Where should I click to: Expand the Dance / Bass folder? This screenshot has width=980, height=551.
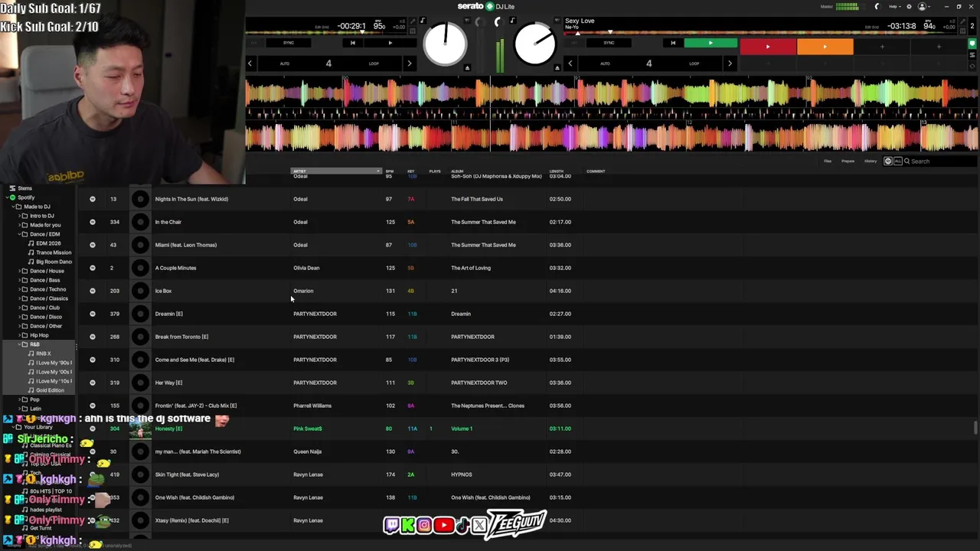tap(21, 280)
